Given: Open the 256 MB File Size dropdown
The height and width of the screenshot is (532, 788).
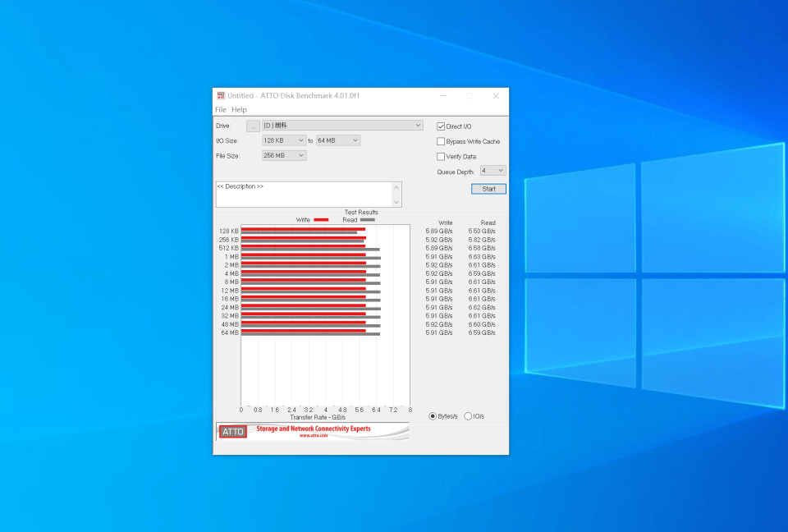Looking at the screenshot, I should [x=285, y=155].
